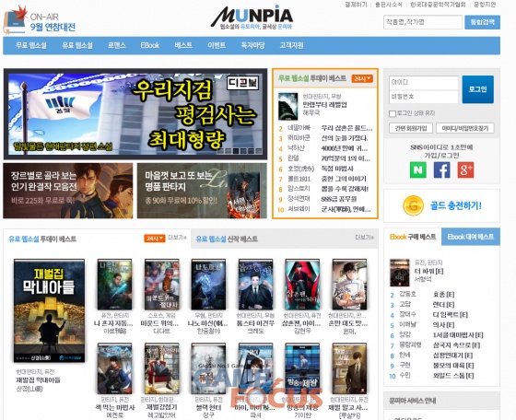Switch to the Ebook 대여 베스트 tab
Image resolution: width=516 pixels, height=420 pixels.
pos(471,237)
